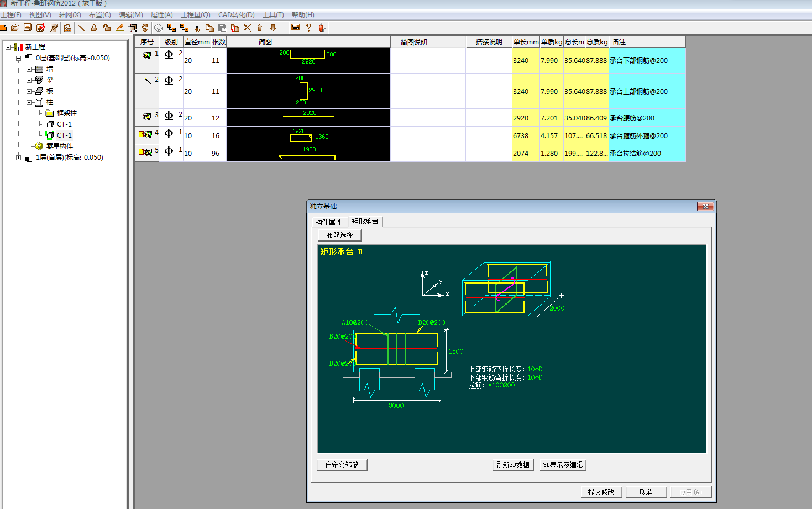Screen dimensions: 812x509
Task: Open the CAD转化(D) menu
Action: coord(236,15)
